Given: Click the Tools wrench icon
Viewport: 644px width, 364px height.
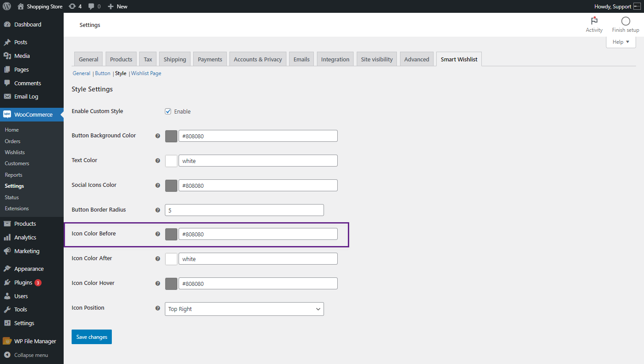Looking at the screenshot, I should [x=7, y=309].
